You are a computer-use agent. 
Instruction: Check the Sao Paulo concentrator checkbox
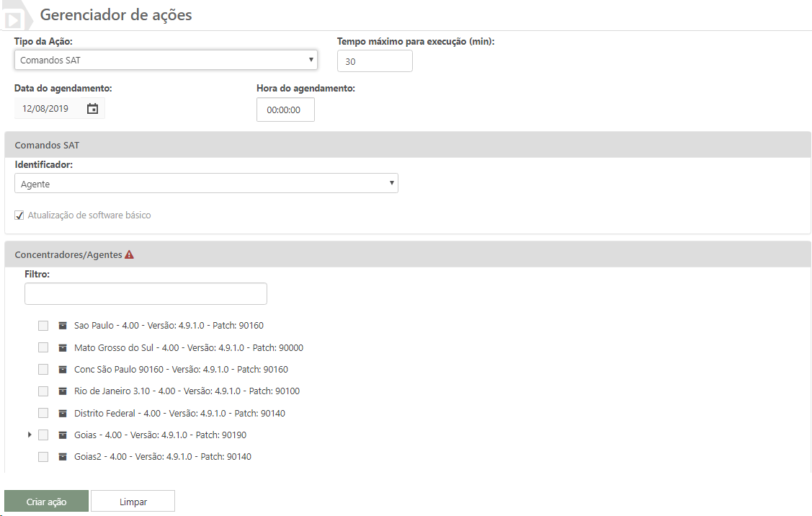(43, 325)
